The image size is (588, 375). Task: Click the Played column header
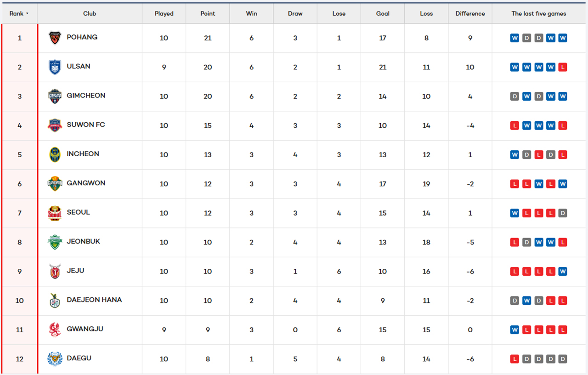(164, 14)
